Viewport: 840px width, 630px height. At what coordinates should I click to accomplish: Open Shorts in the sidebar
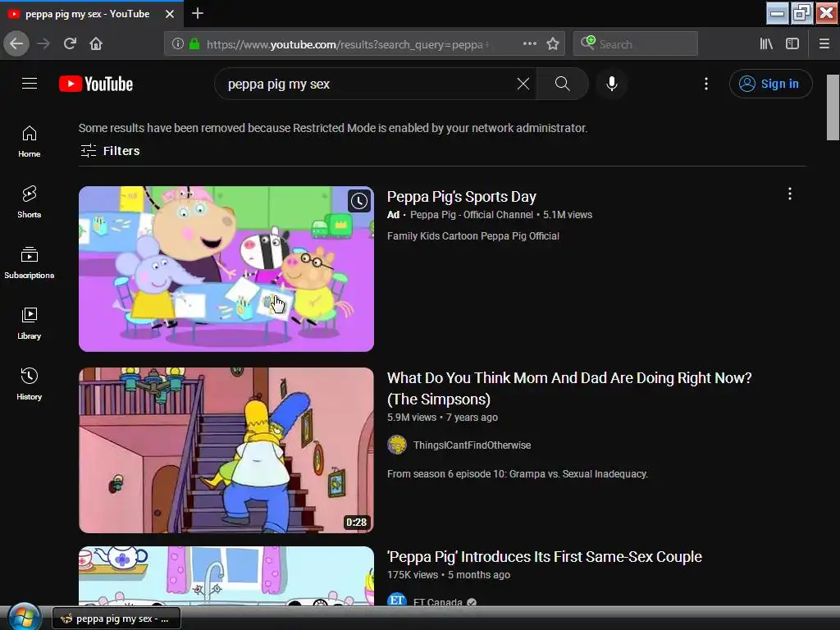click(x=30, y=202)
